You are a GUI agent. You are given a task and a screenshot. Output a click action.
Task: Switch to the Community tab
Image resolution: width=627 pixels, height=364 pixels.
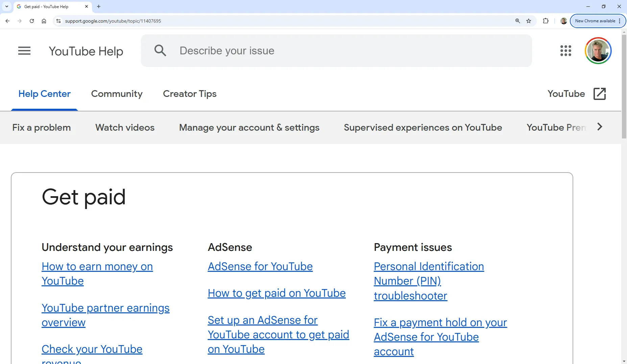(117, 94)
